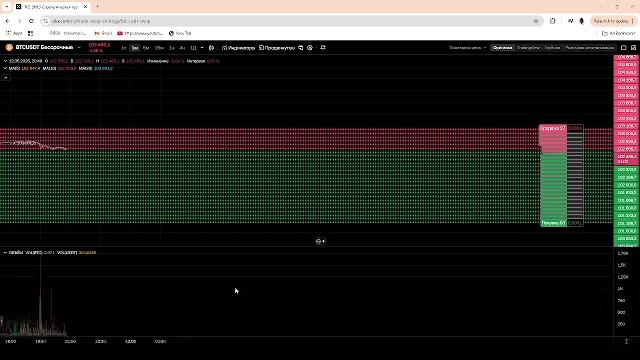640x360 pixels.
Task: Open chart settings gear icon
Action: coord(310,48)
